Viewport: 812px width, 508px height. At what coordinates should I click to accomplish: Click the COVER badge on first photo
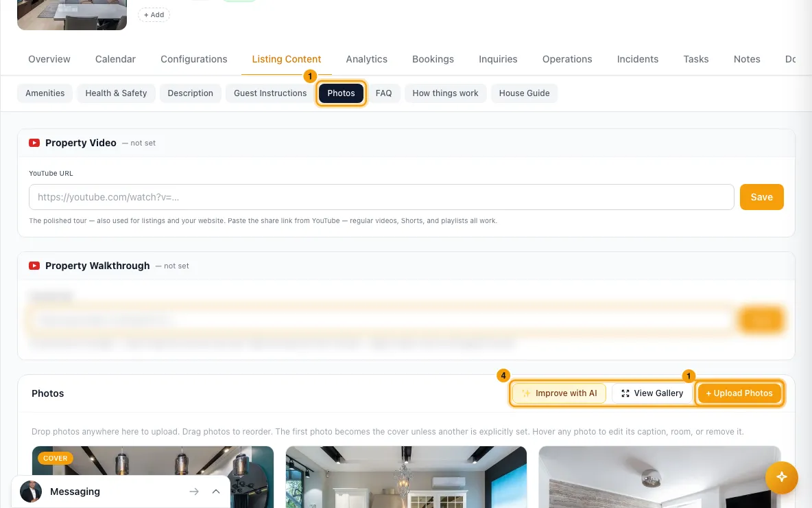[x=56, y=459]
